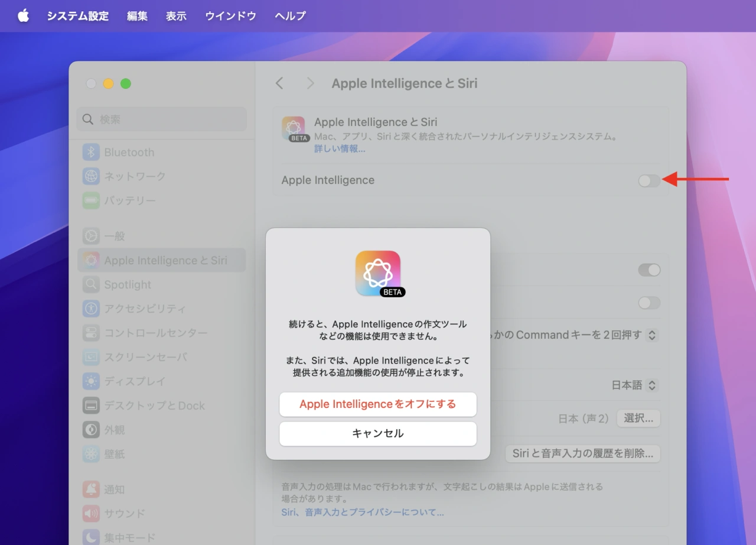
Task: Click the コントロールセンター sidebar icon
Action: tap(91, 333)
